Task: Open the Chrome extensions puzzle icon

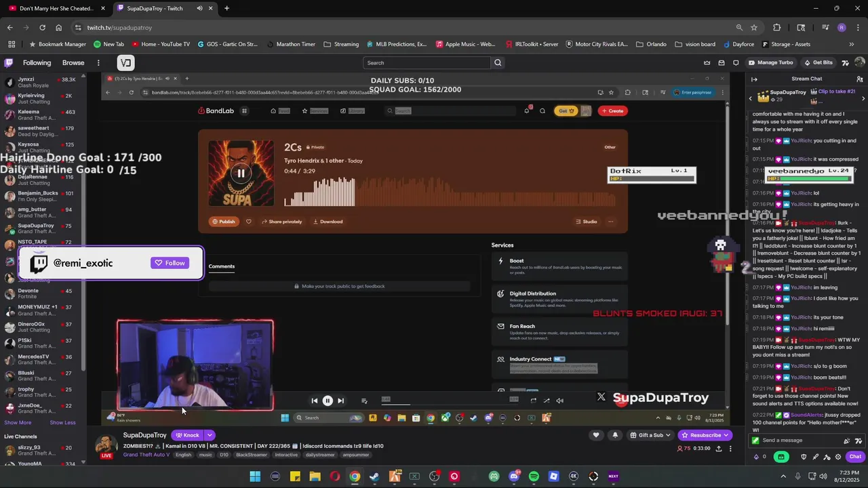Action: tap(777, 27)
